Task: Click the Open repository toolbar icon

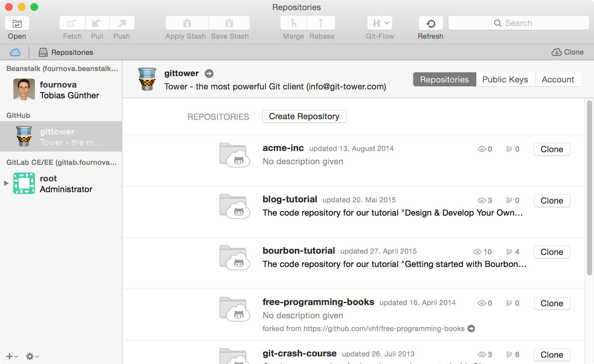Action: click(17, 23)
